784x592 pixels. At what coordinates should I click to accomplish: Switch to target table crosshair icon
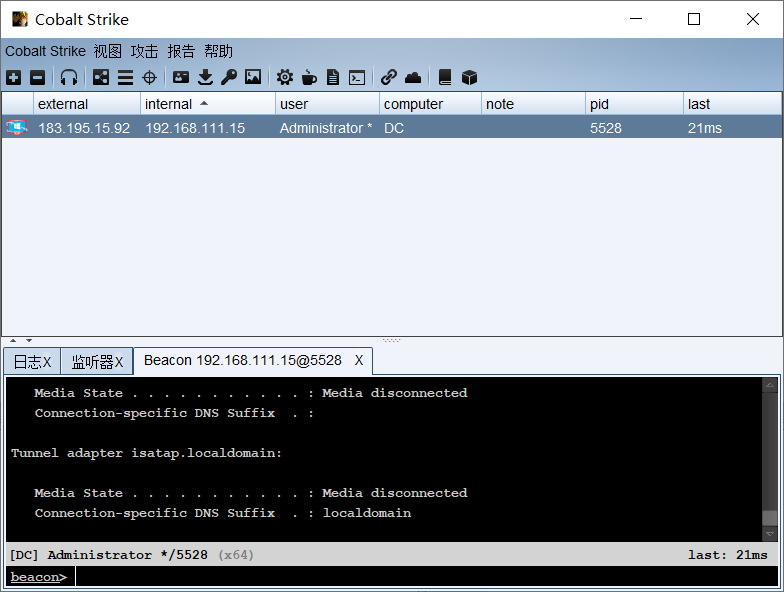point(150,78)
